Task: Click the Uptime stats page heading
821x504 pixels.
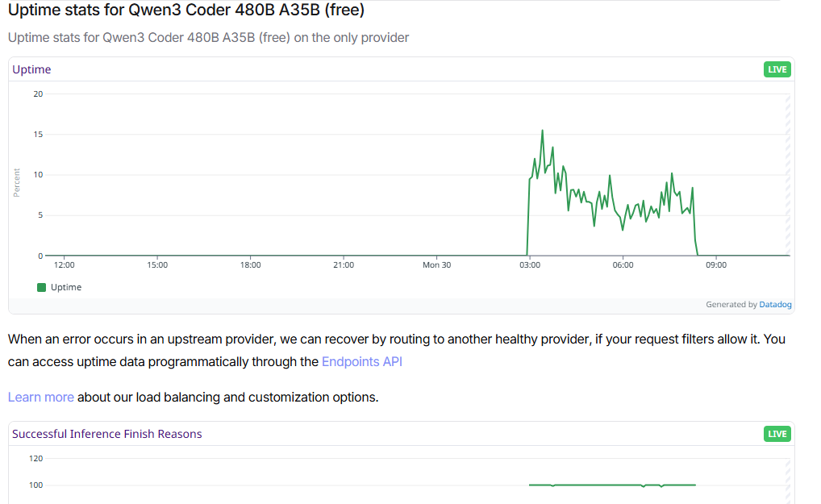Action: tap(185, 10)
